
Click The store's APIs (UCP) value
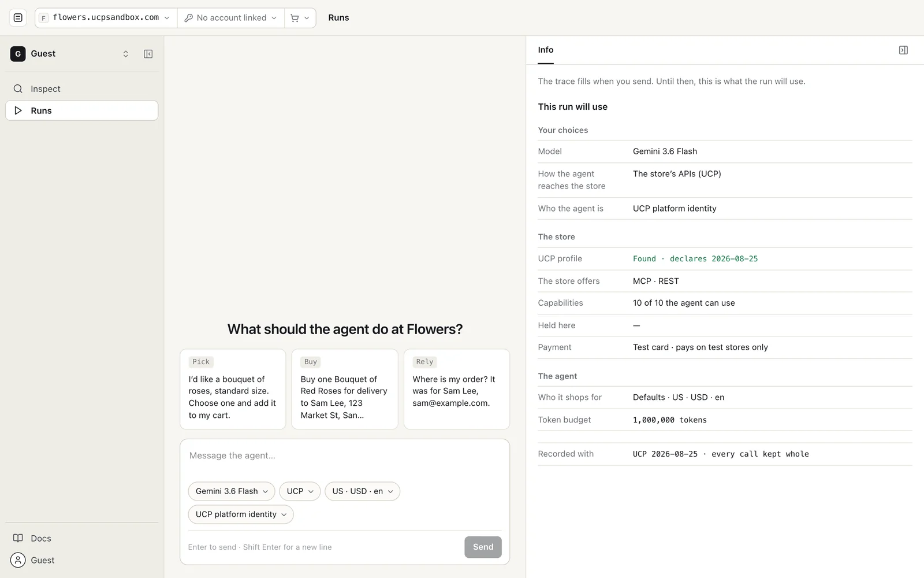pos(677,174)
